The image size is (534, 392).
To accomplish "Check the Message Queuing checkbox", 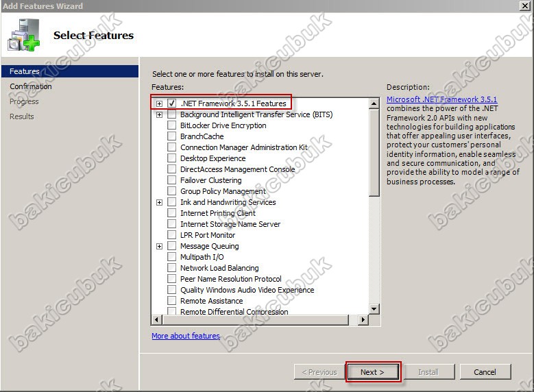I will (x=171, y=246).
